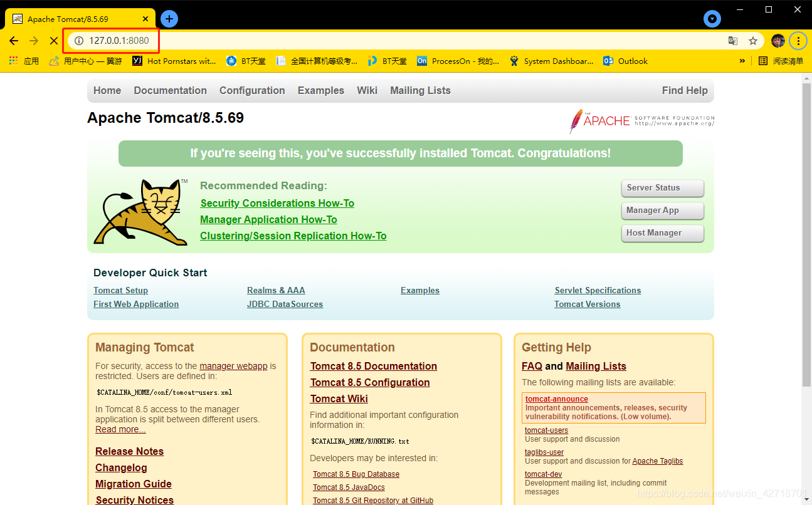Screen dimensions: 812x505
Task: Click the Host Manager button
Action: click(x=663, y=233)
